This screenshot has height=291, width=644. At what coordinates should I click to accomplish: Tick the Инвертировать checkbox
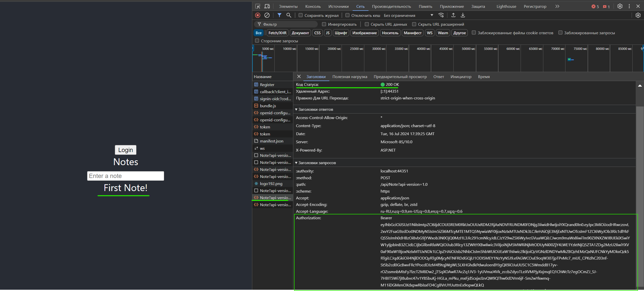(x=324, y=24)
